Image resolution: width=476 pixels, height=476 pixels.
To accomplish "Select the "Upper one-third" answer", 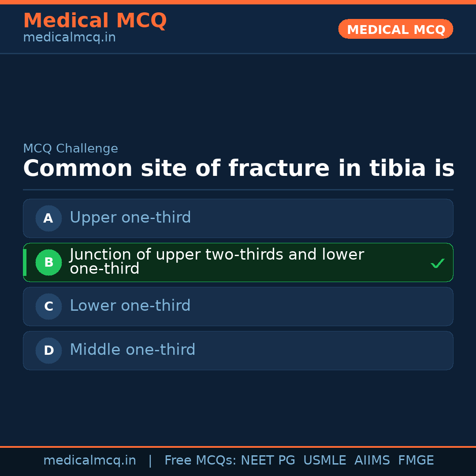I will click(130, 218).
